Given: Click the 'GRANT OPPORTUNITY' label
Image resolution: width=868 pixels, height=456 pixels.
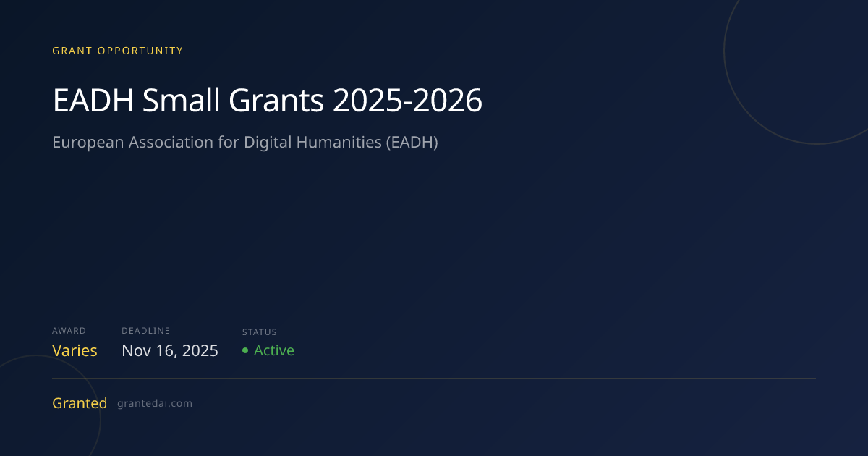Looking at the screenshot, I should [x=118, y=51].
